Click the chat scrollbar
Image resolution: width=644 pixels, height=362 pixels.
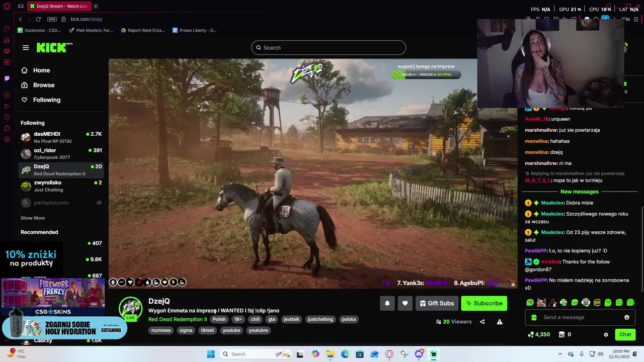pyautogui.click(x=641, y=249)
